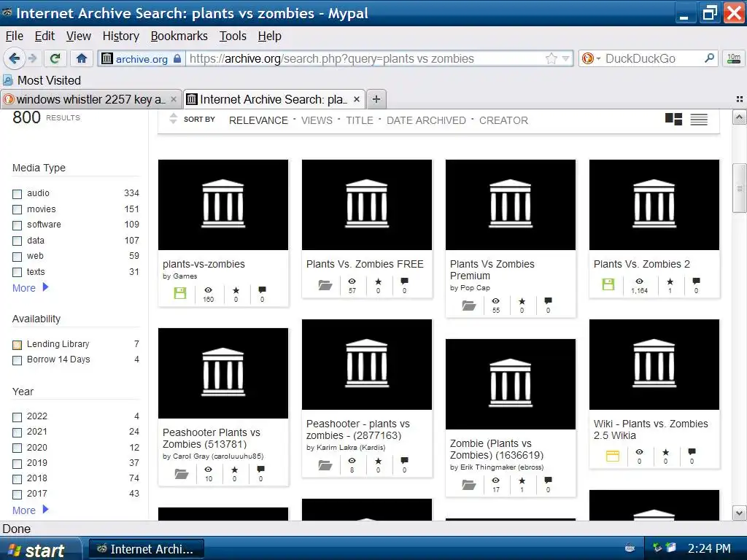This screenshot has width=747, height=560.
Task: Close the Internet Archive Search tab
Action: [x=356, y=99]
